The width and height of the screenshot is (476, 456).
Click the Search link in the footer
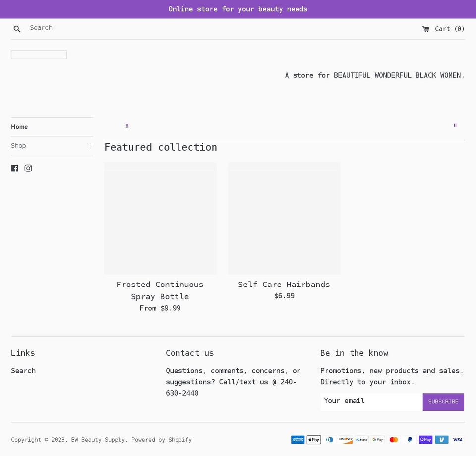[23, 370]
